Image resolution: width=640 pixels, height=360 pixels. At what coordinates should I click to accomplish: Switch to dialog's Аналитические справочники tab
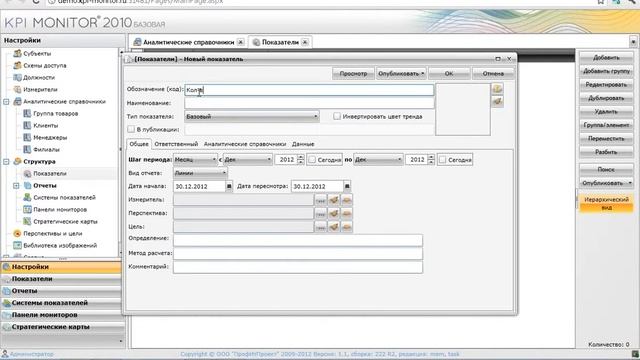(x=245, y=144)
